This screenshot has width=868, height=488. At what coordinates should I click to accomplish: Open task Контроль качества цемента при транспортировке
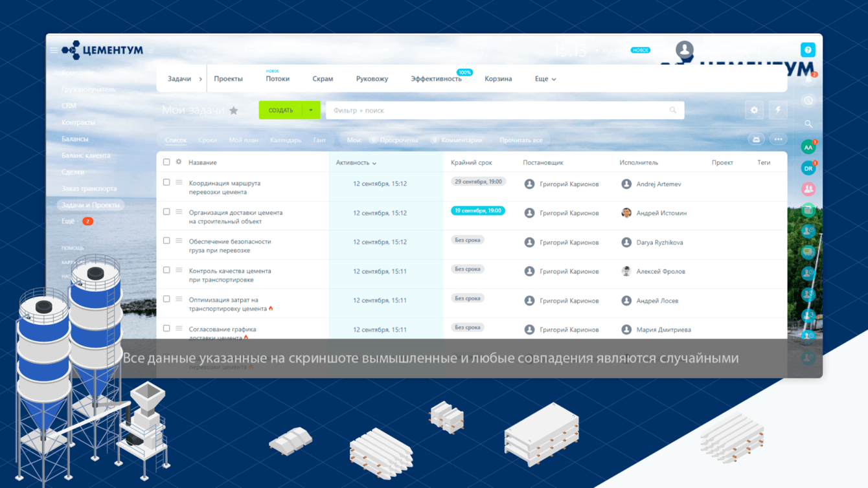(230, 275)
